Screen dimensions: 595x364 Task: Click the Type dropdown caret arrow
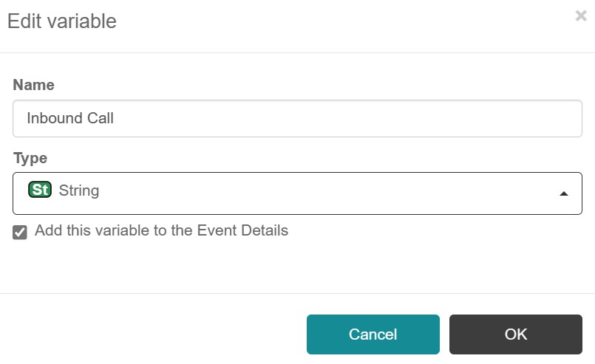pos(564,193)
